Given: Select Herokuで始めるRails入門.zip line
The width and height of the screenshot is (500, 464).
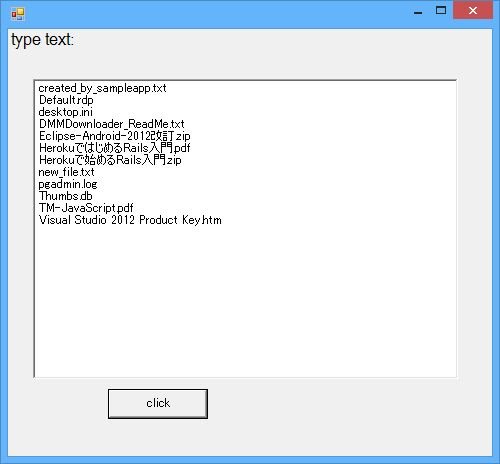Looking at the screenshot, I should (x=110, y=160).
